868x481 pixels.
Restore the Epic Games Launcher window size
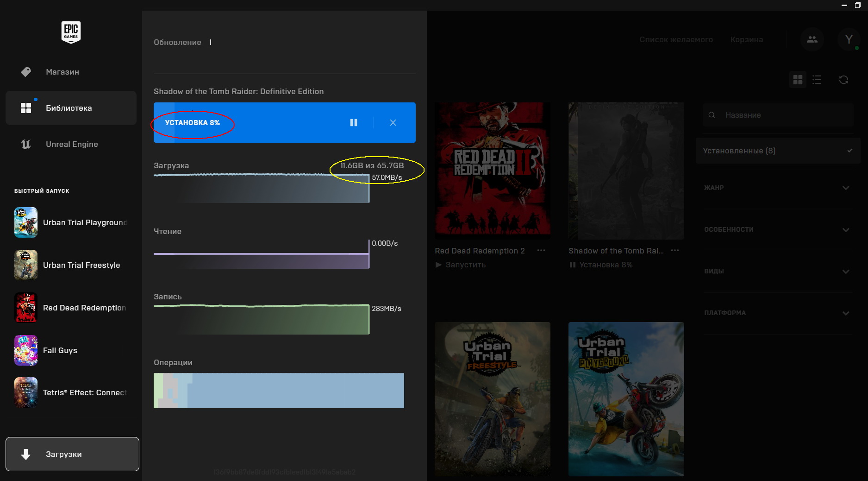pos(857,5)
